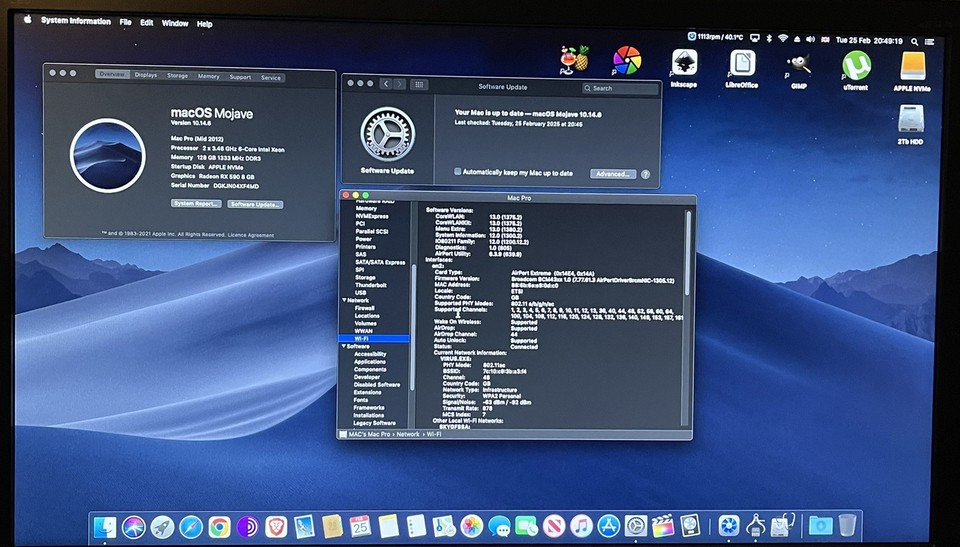Open the Apple menu
This screenshot has height=547, width=960.
coord(28,20)
